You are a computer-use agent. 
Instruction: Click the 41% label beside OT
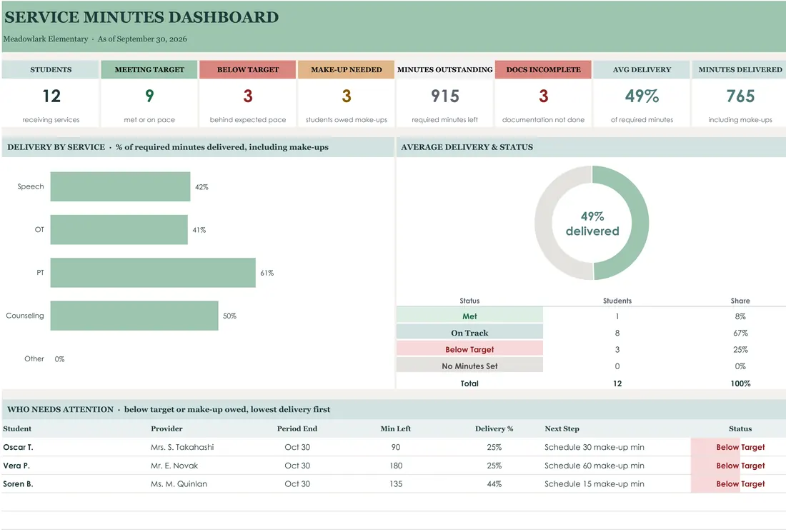(199, 230)
